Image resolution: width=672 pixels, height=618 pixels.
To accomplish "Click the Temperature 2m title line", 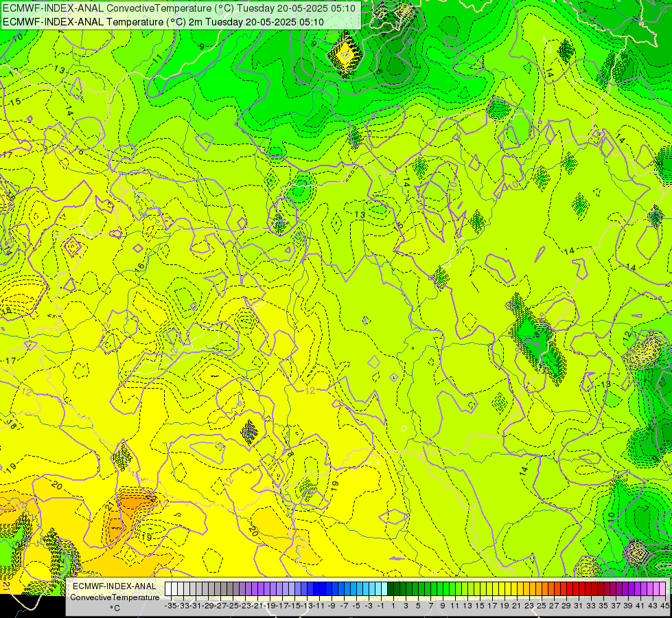I will (x=163, y=22).
